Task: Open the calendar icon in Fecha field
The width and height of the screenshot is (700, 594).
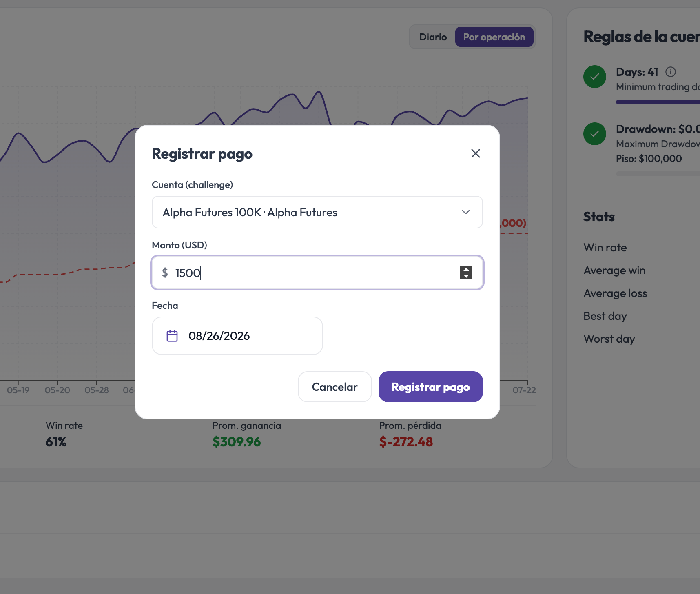Action: pyautogui.click(x=172, y=336)
